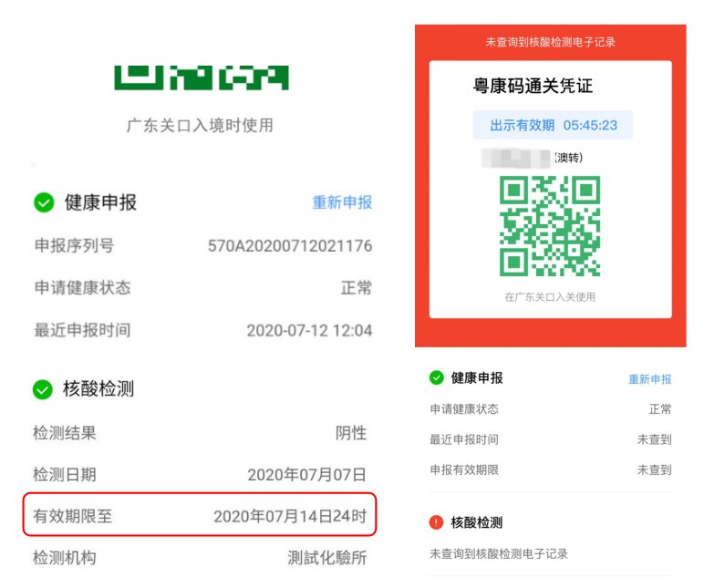Click the 申报有效期限 row label

click(464, 470)
